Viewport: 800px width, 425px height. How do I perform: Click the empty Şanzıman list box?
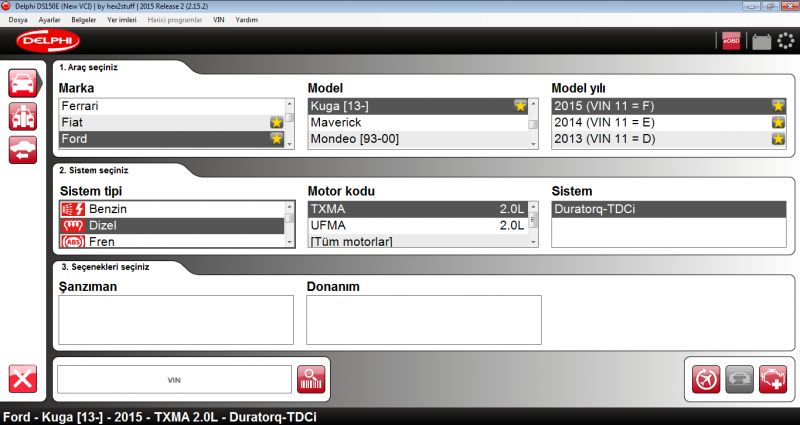click(x=176, y=320)
